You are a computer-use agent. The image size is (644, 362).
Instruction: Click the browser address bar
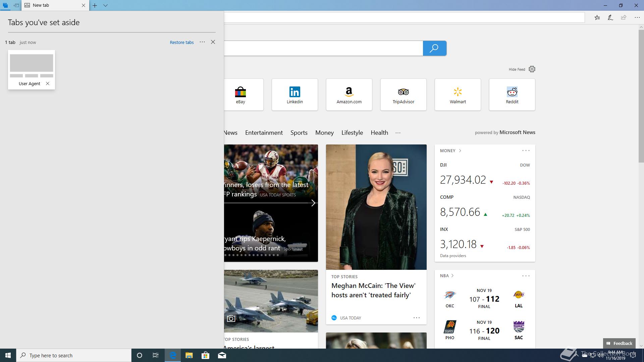pos(404,17)
